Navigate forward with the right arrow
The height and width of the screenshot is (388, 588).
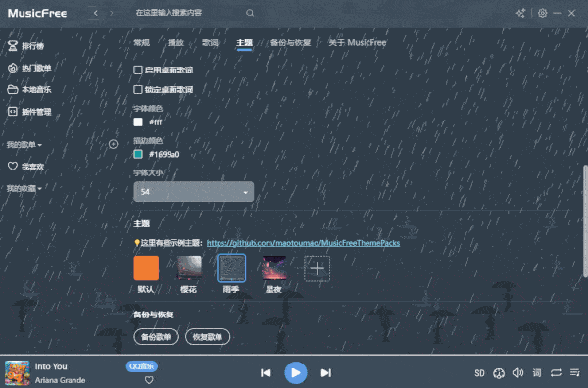click(111, 13)
